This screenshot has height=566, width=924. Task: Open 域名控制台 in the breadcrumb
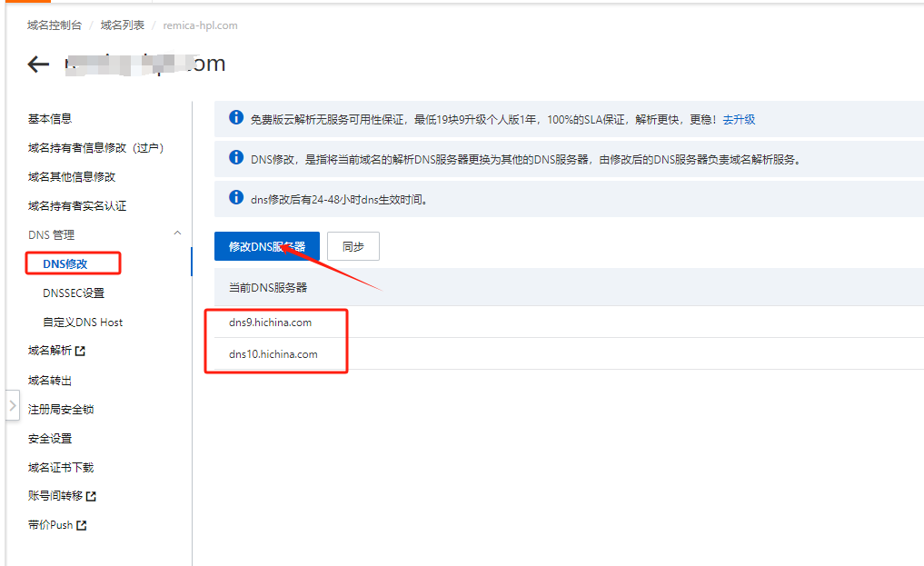(x=55, y=25)
